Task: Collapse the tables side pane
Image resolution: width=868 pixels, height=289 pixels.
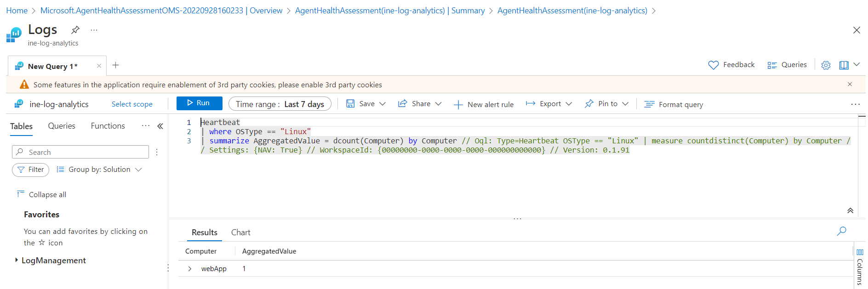Action: click(160, 126)
